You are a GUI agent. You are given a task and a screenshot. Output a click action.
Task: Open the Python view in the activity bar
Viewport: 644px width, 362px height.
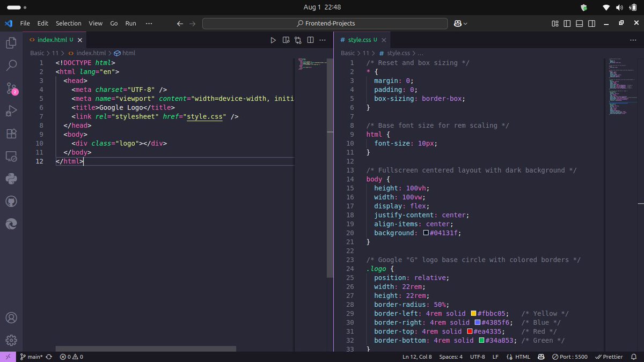(11, 179)
